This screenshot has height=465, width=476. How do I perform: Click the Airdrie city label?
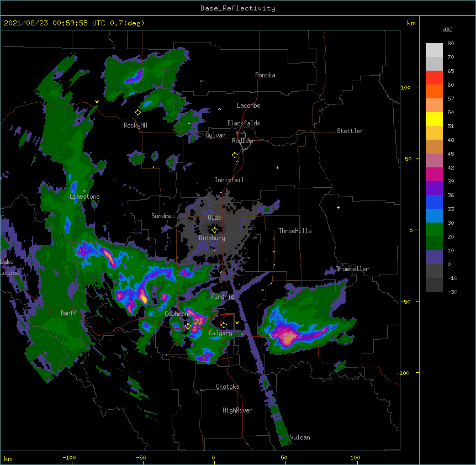223,297
